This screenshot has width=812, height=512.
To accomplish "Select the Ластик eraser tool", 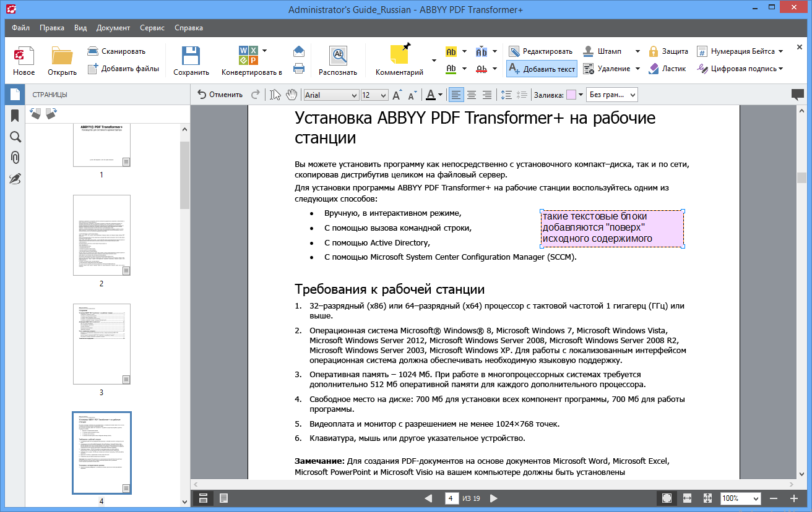I will tap(667, 69).
